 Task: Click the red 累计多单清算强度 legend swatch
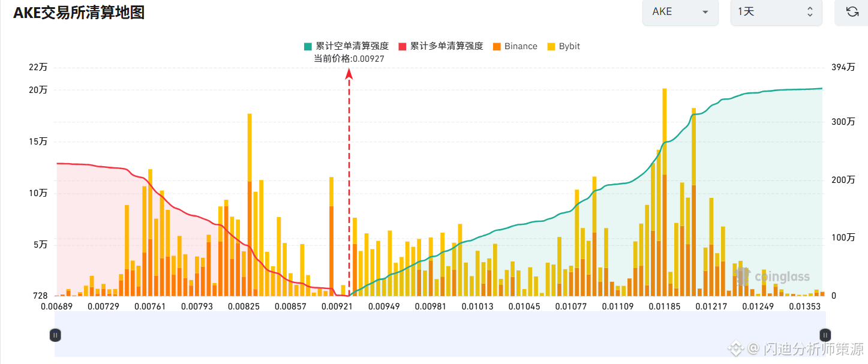(x=403, y=46)
